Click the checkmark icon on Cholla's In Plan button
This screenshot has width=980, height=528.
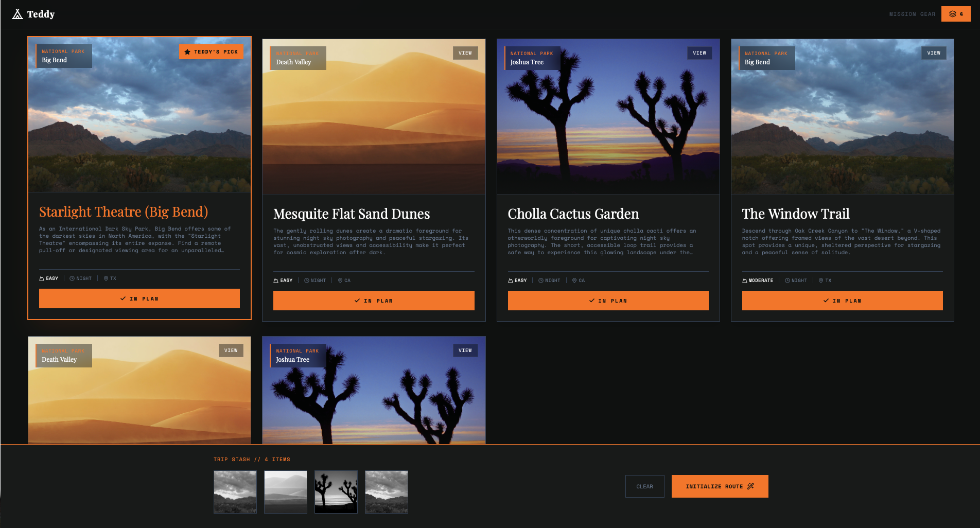[591, 301]
